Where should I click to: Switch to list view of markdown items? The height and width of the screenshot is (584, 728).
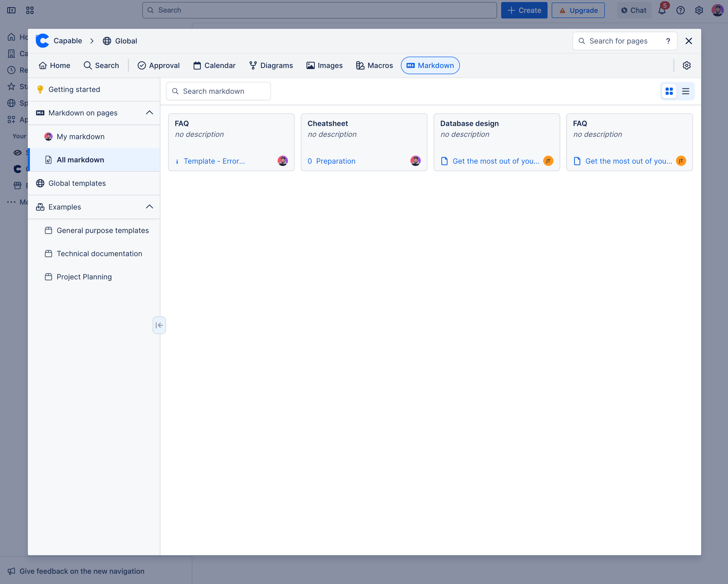click(x=685, y=91)
